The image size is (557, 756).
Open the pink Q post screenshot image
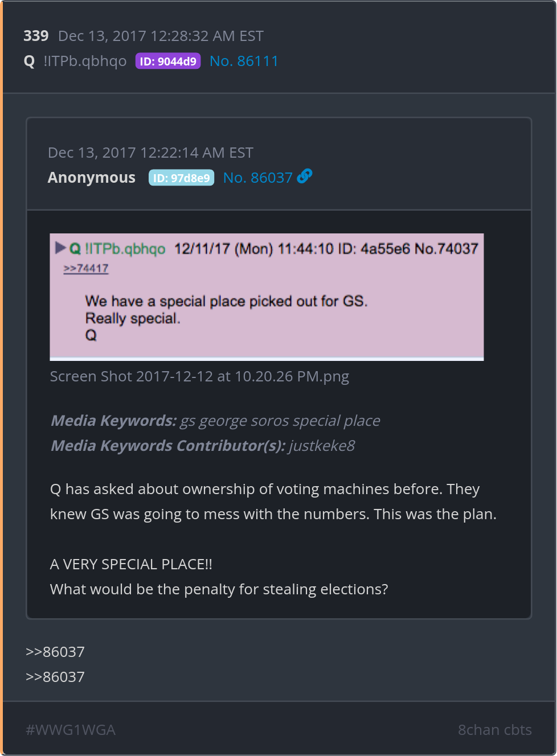point(267,297)
